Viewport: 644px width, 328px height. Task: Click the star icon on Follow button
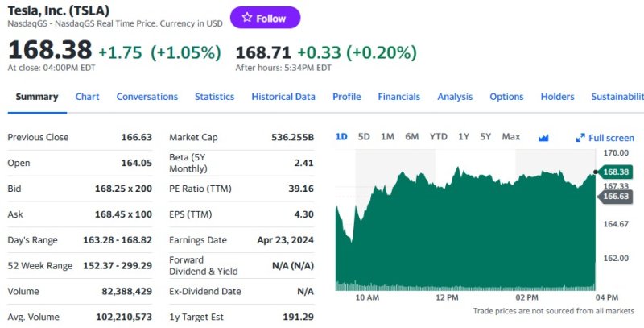click(x=246, y=18)
